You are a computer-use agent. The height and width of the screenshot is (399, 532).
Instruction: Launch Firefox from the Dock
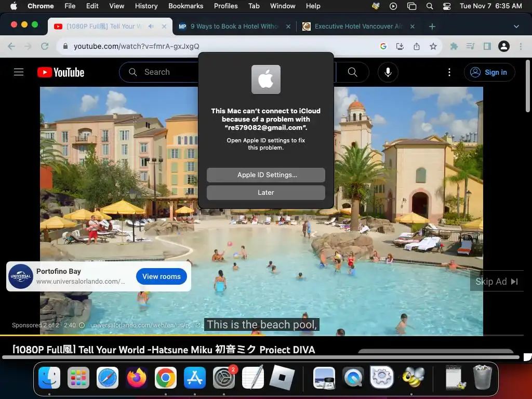pos(137,378)
